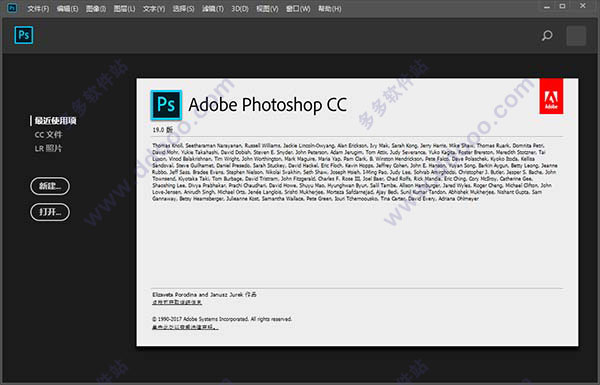Click the 打开... button
This screenshot has height=385, width=600.
50,212
